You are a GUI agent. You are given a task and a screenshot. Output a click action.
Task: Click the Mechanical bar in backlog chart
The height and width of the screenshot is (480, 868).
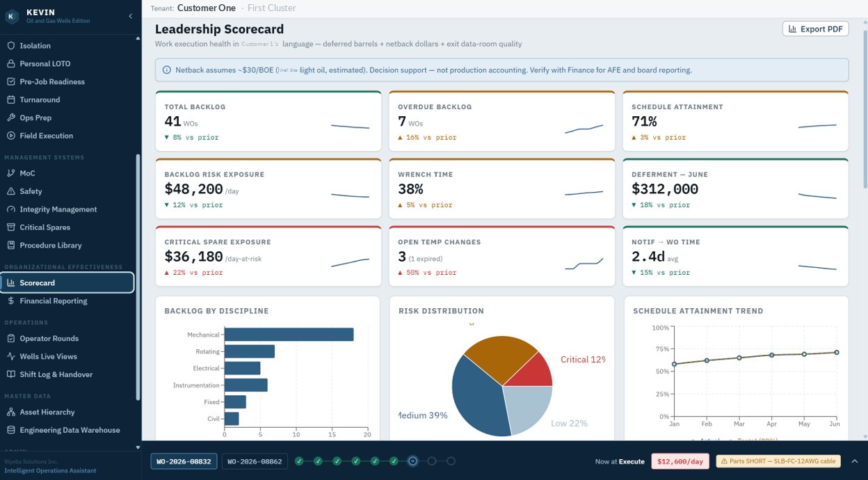(x=289, y=335)
